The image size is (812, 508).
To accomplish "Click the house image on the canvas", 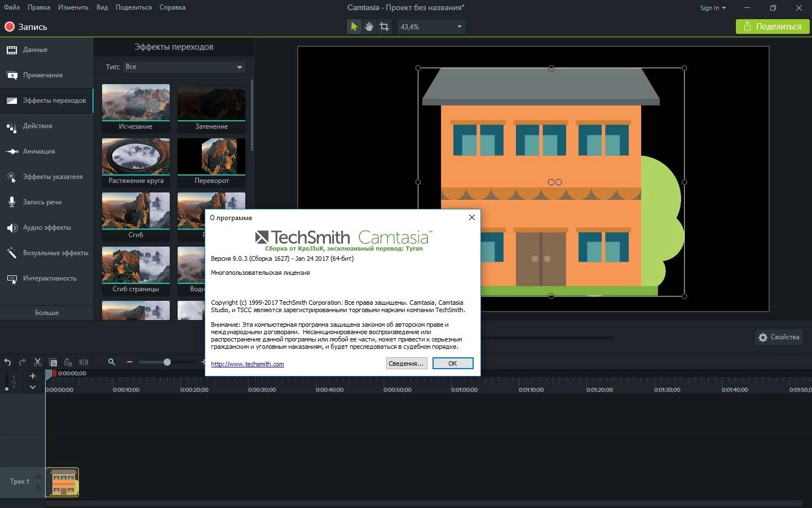I will click(551, 182).
